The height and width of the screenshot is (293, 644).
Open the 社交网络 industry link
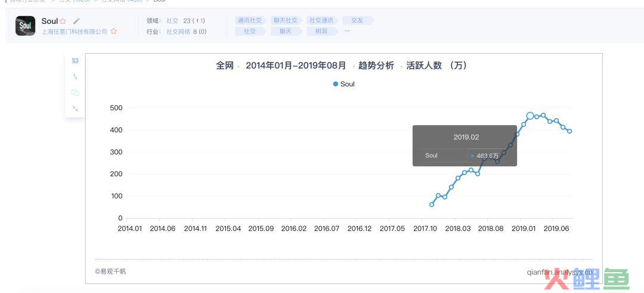pos(178,32)
